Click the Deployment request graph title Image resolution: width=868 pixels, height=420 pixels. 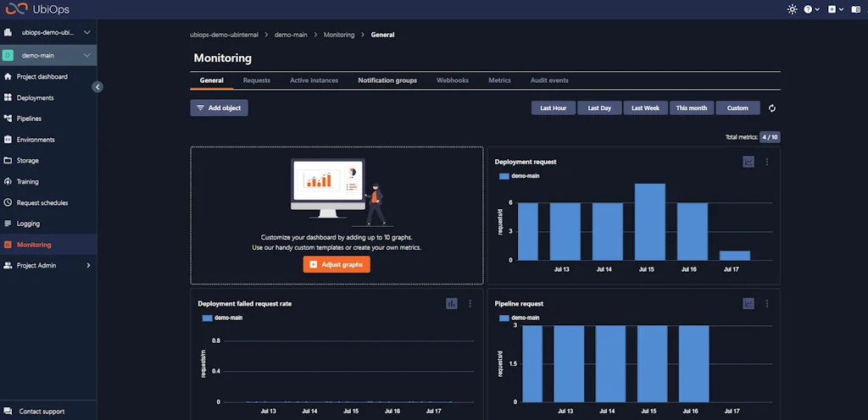tap(526, 162)
